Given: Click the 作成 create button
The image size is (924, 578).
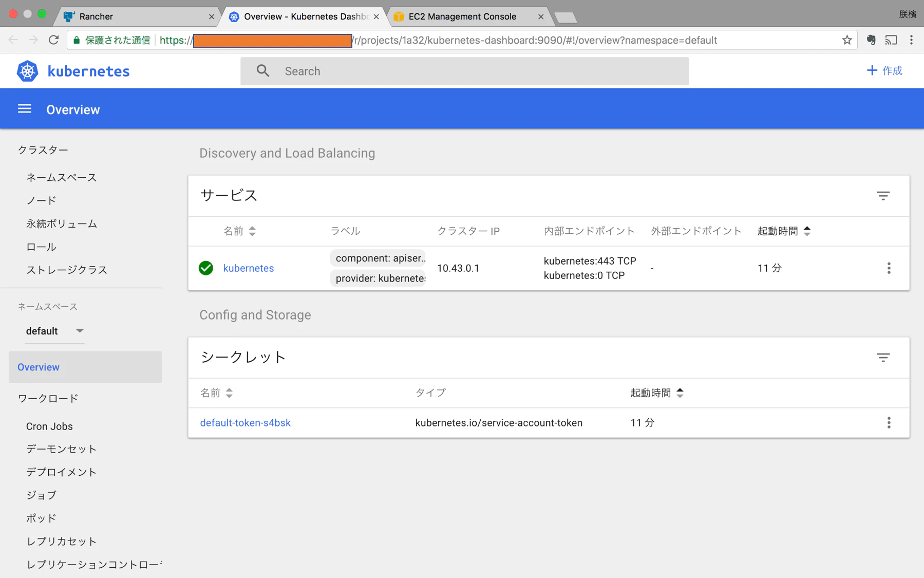Looking at the screenshot, I should tap(884, 71).
